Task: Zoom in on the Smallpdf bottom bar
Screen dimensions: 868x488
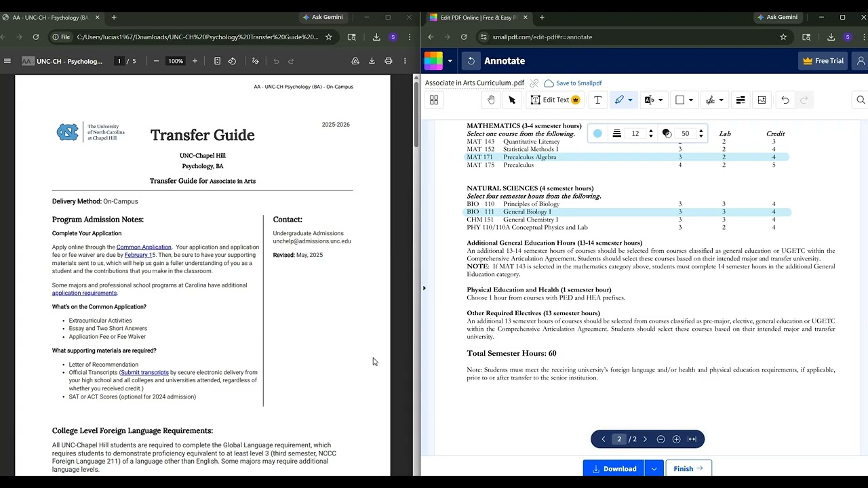Action: coord(676,439)
